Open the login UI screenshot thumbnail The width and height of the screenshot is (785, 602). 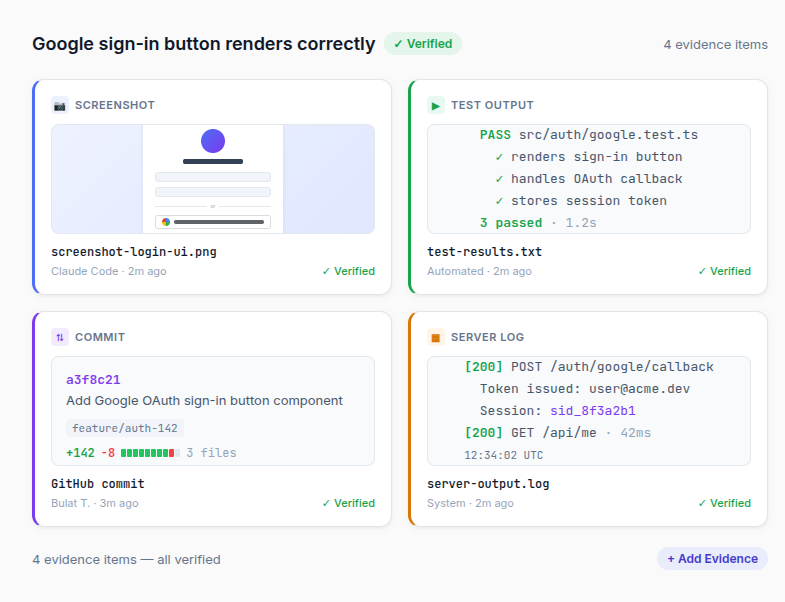[x=213, y=179]
